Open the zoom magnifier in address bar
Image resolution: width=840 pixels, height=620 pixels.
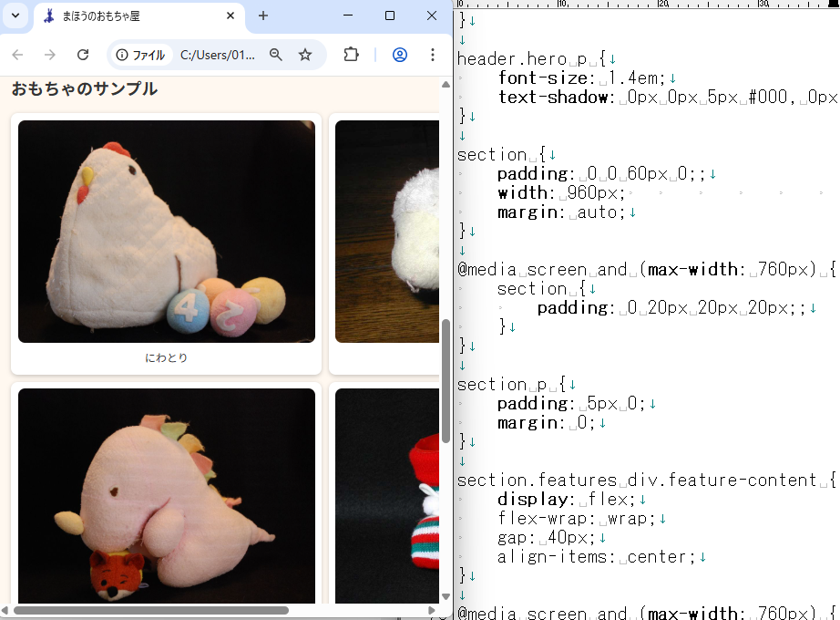pos(276,55)
